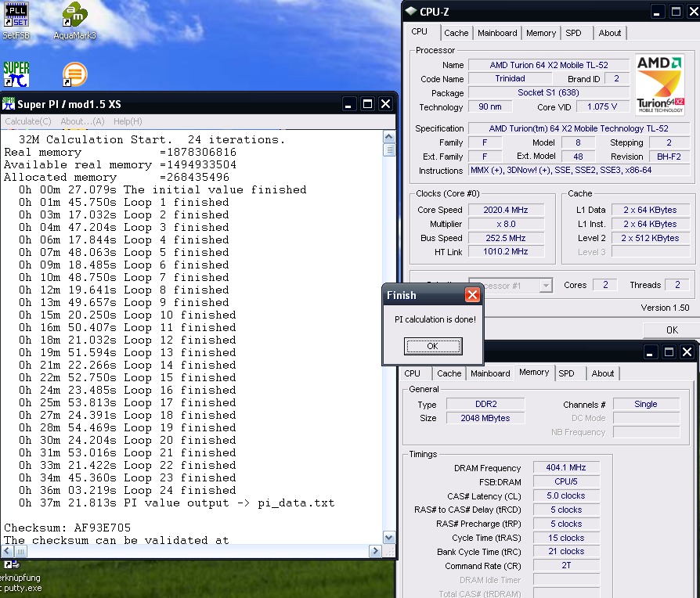The width and height of the screenshot is (700, 598).
Task: Click the HT Link value 1010.2 MHz
Action: (x=505, y=252)
